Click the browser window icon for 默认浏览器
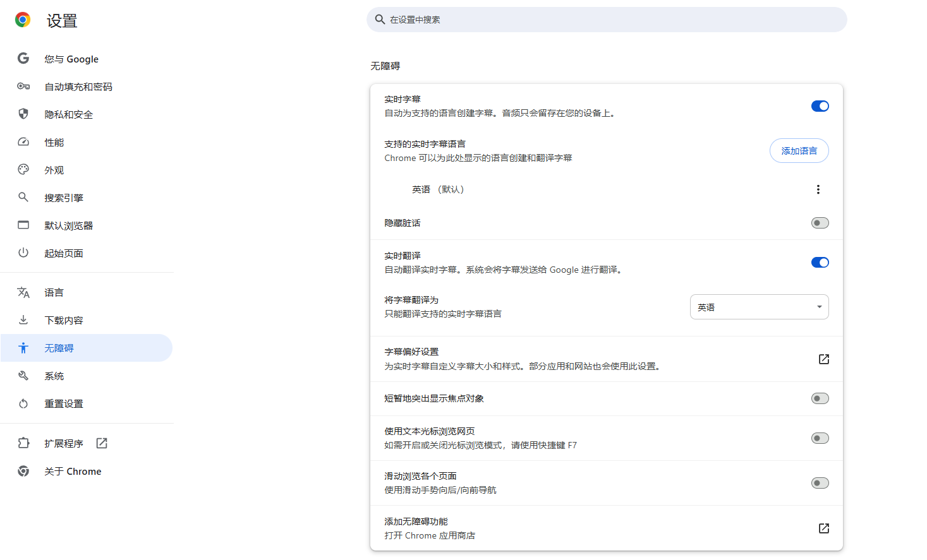This screenshot has height=560, width=927. click(23, 225)
